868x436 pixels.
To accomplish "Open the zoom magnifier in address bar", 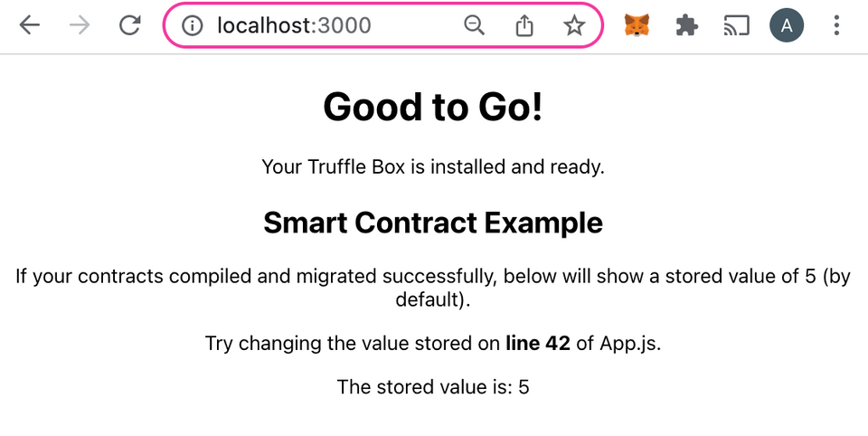I will point(474,26).
